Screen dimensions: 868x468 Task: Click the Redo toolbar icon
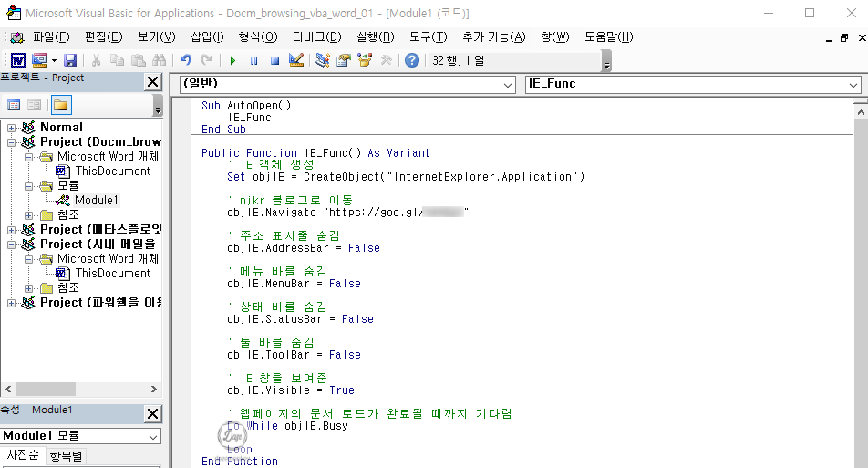click(x=206, y=60)
